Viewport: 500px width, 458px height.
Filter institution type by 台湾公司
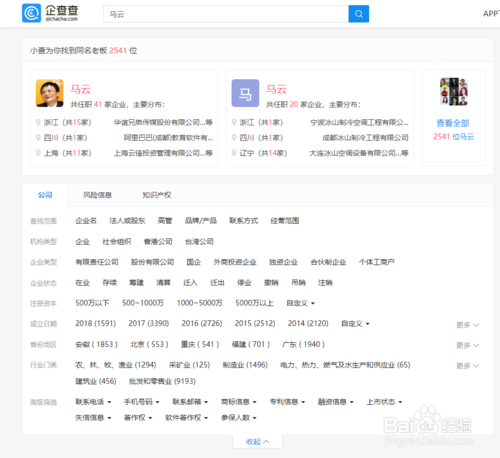click(x=199, y=242)
